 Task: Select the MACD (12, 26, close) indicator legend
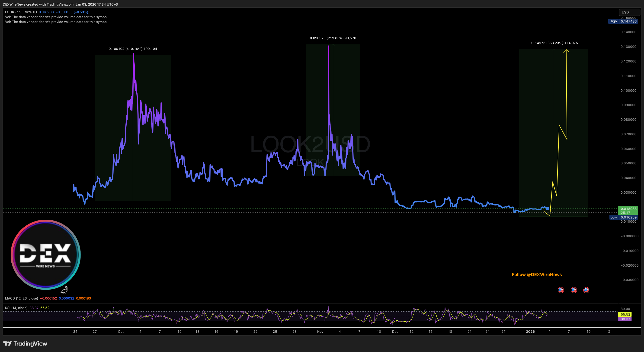(22, 298)
